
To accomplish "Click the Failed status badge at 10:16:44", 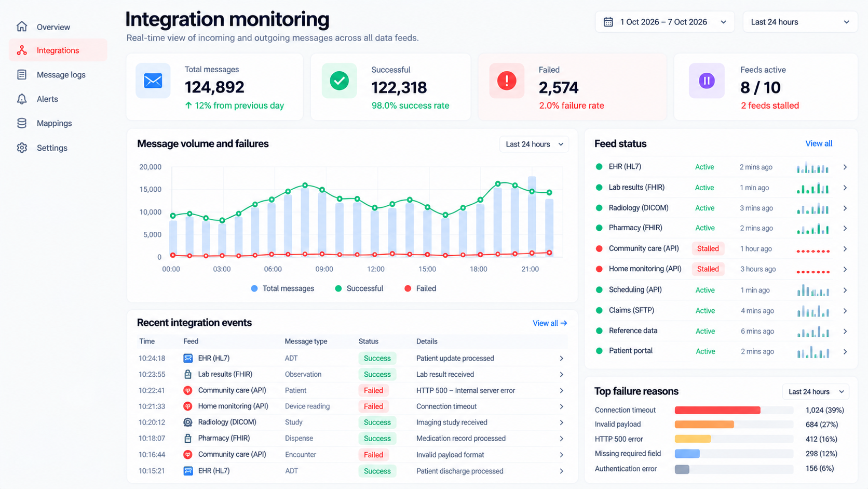I will coord(373,455).
